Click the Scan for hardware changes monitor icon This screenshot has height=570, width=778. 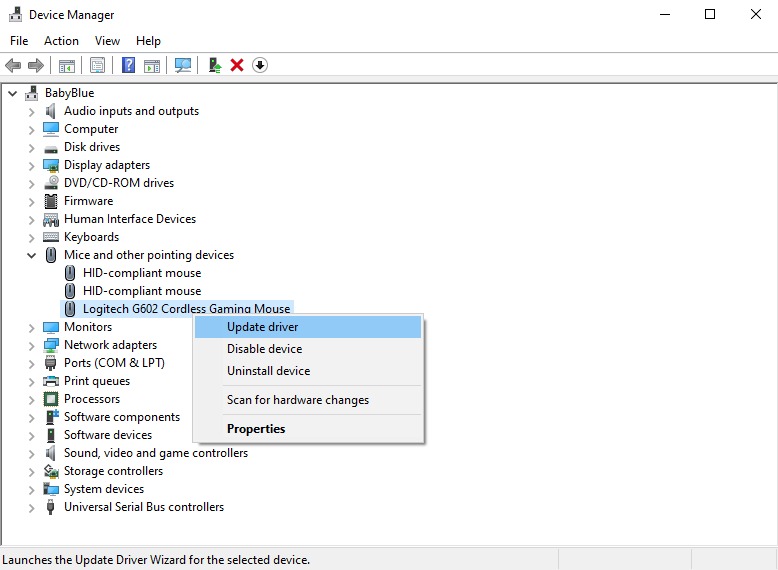[183, 65]
